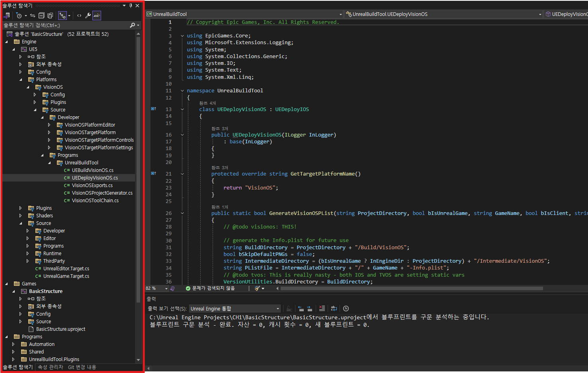Pin the Solution Explorer panel
Screen dimensions: 588x373
coord(131,6)
